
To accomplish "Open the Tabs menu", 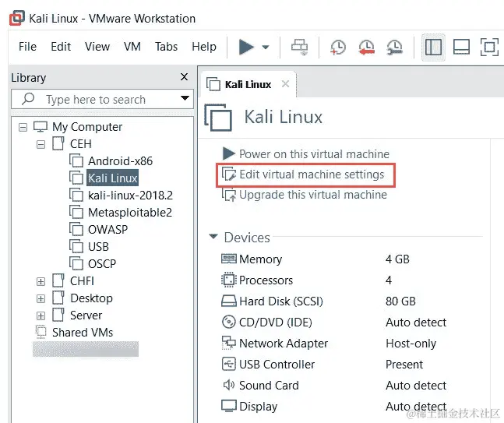I will click(x=166, y=47).
